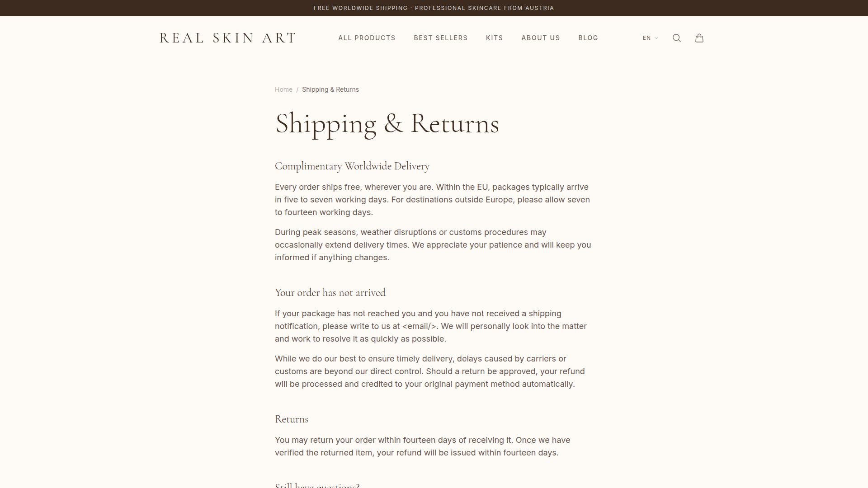868x488 pixels.
Task: Visit the About Us page
Action: point(540,38)
